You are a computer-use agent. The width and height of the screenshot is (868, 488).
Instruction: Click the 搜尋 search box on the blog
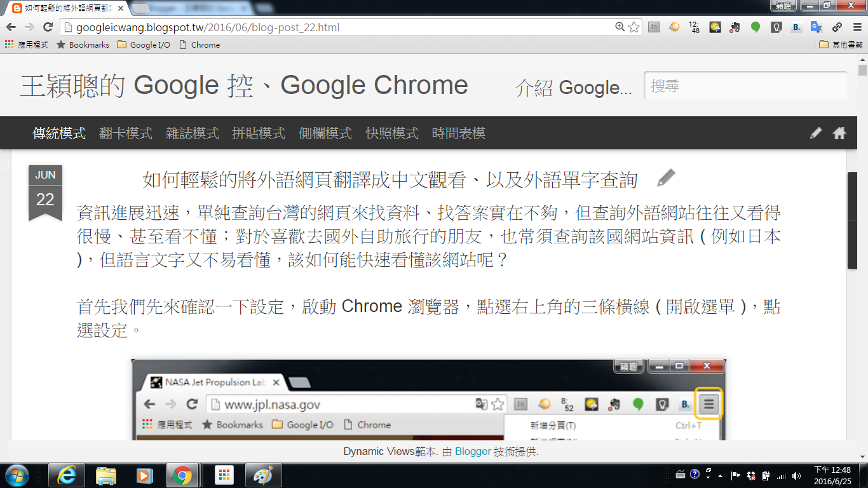tap(745, 86)
